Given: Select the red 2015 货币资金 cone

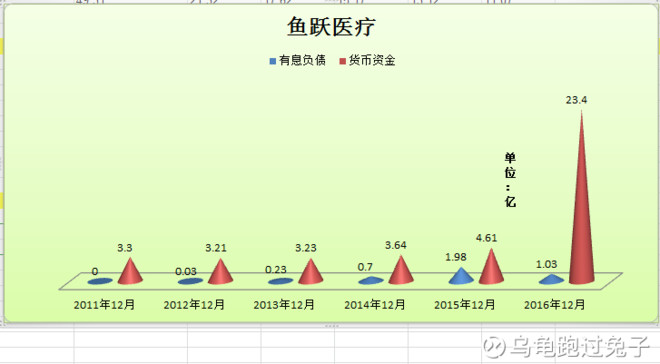Looking at the screenshot, I should click(491, 269).
